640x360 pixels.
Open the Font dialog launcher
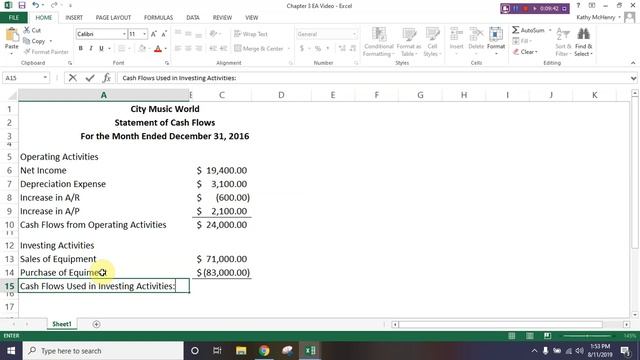167,63
